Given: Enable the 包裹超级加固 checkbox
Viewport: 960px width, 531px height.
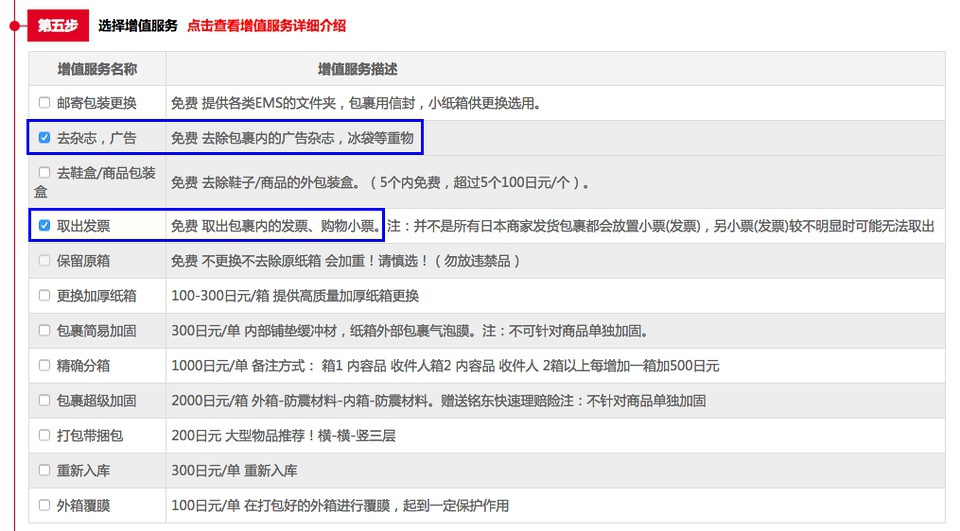Looking at the screenshot, I should pos(44,400).
